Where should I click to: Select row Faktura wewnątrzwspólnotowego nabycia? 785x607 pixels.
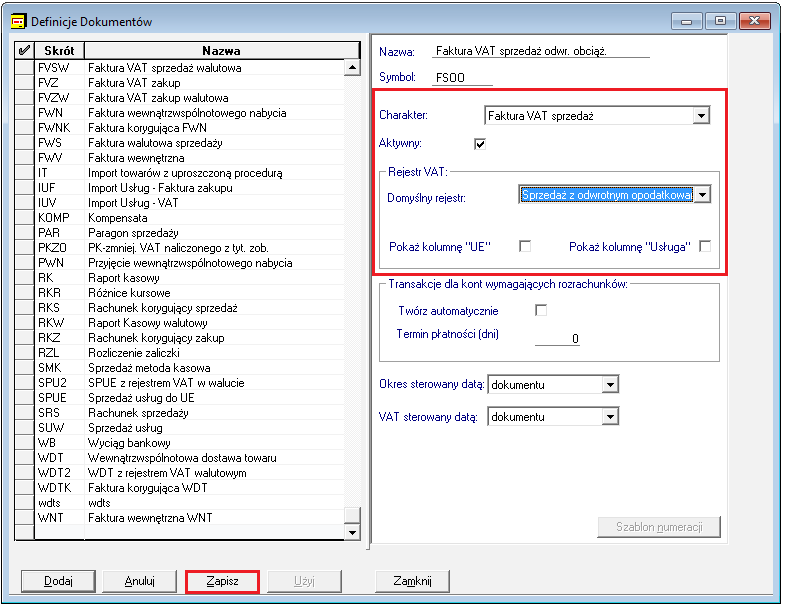pos(189,113)
